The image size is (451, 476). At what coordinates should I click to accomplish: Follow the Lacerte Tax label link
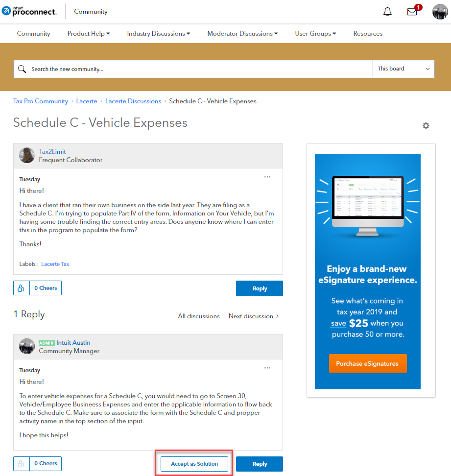click(55, 264)
